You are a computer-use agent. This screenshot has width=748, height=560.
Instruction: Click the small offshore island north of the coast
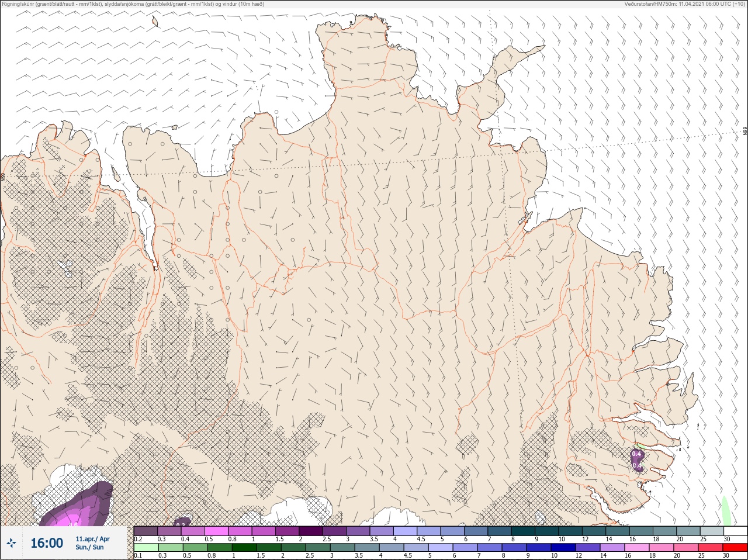(x=155, y=22)
